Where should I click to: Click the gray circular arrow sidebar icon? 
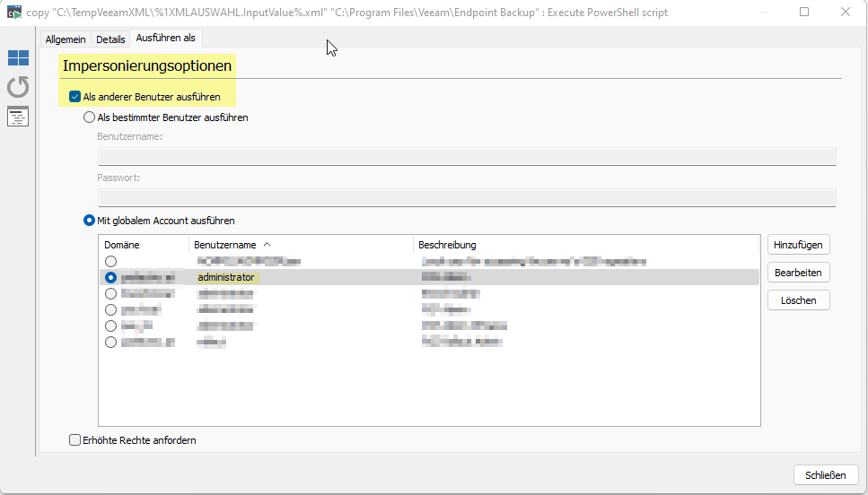coord(18,87)
